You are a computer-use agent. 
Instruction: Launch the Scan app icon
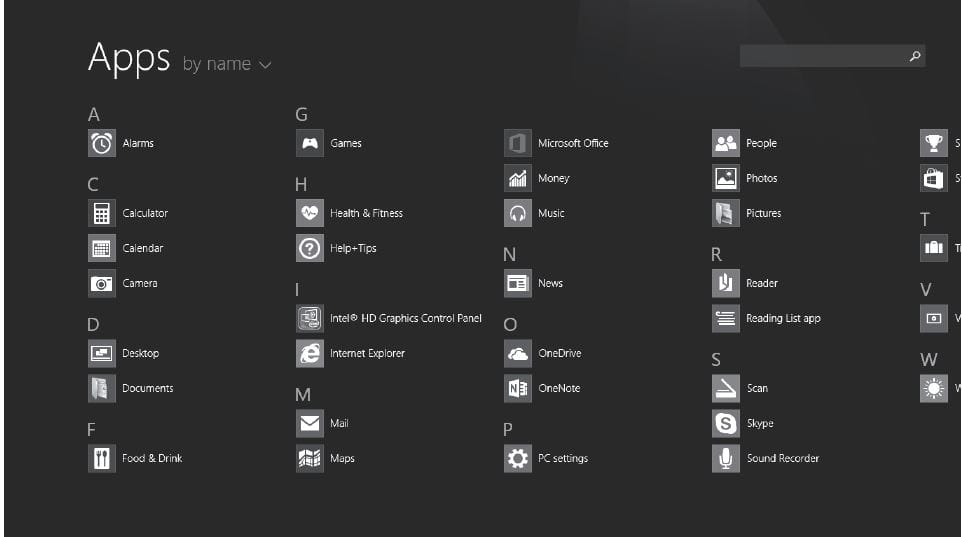click(x=726, y=388)
